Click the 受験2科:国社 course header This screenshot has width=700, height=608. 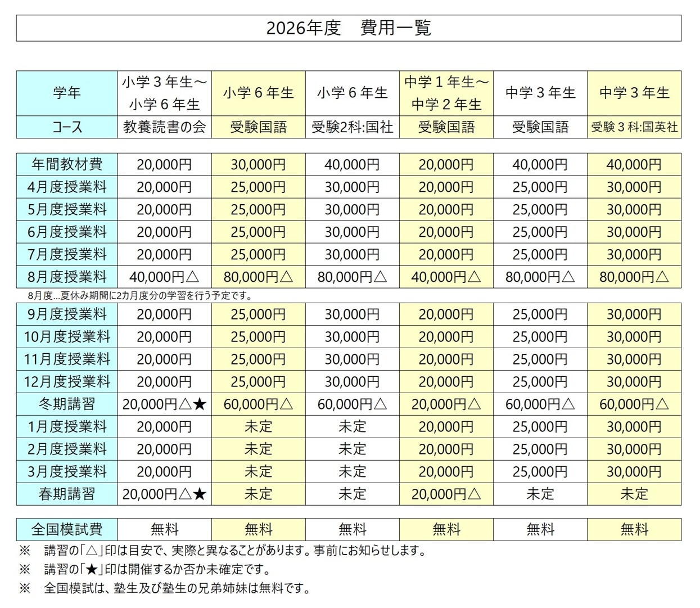[353, 127]
